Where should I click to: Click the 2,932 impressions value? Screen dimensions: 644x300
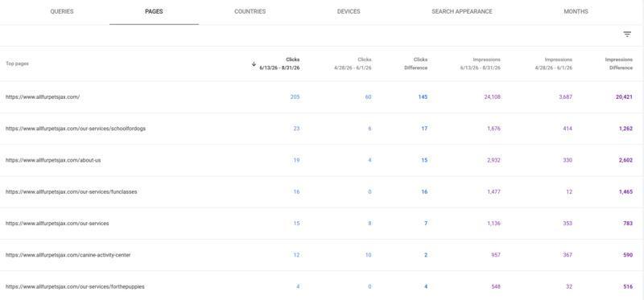coord(493,160)
